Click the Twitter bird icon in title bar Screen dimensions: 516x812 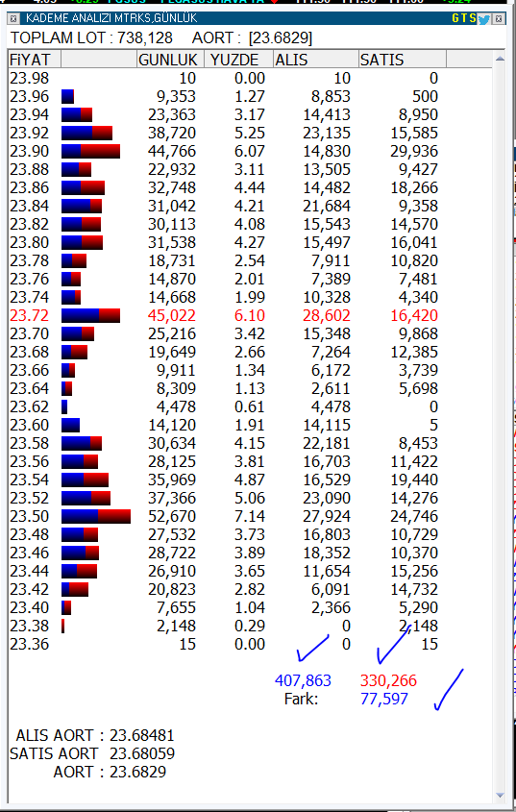[484, 19]
